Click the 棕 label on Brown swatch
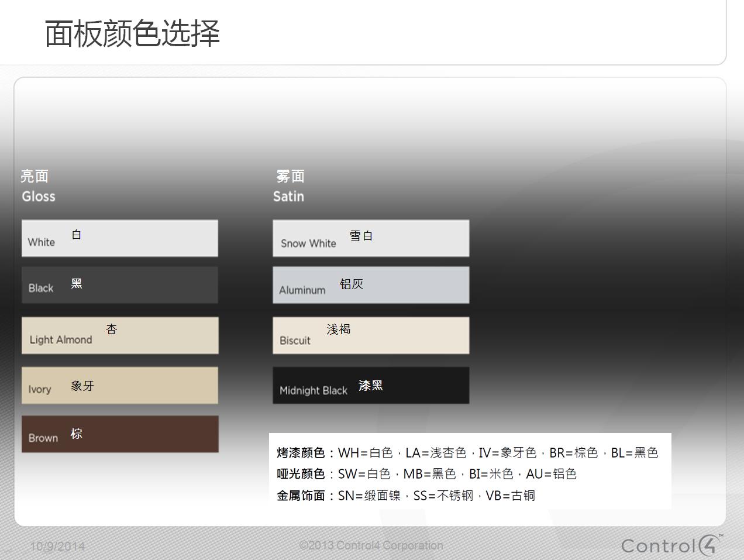 click(77, 434)
